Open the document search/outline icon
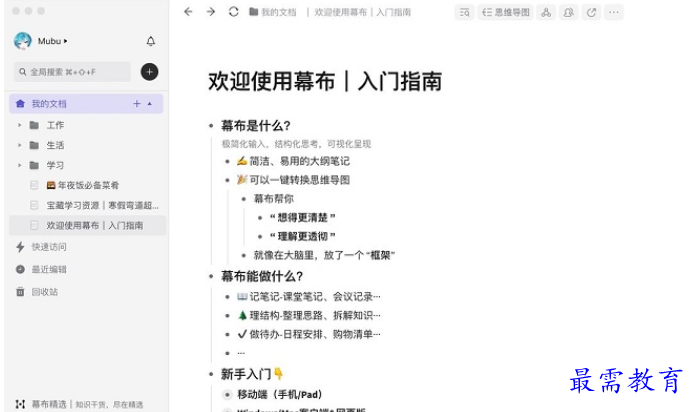Viewport: 691px width, 412px height. click(x=464, y=12)
